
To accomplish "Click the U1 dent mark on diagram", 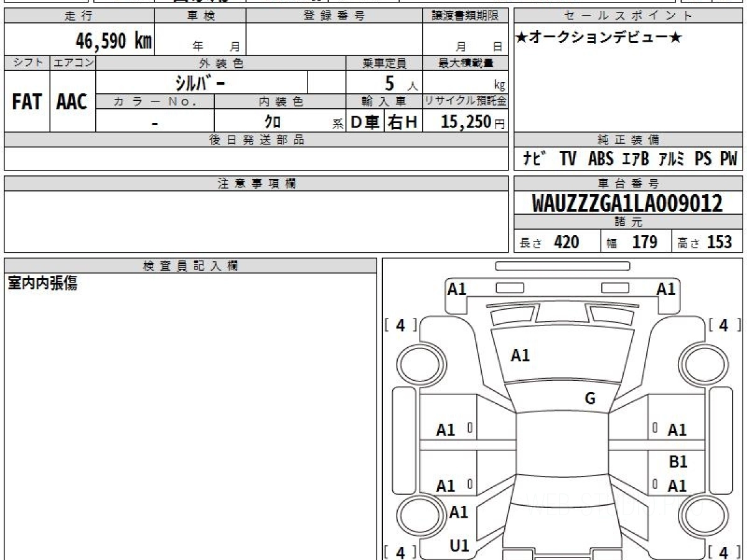I will 459,546.
